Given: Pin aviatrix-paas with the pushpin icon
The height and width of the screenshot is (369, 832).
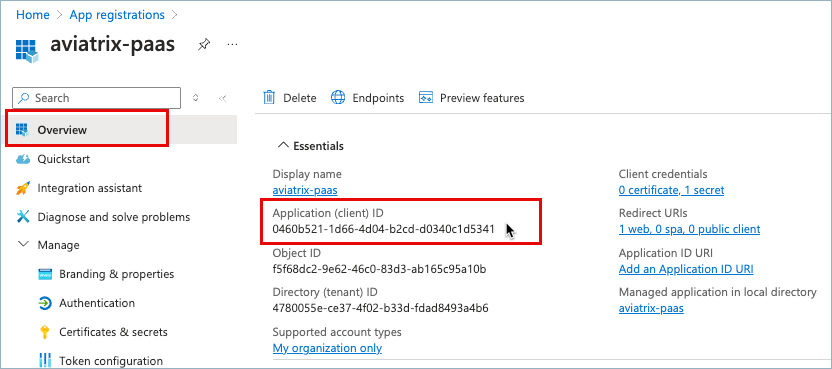Looking at the screenshot, I should click(203, 45).
